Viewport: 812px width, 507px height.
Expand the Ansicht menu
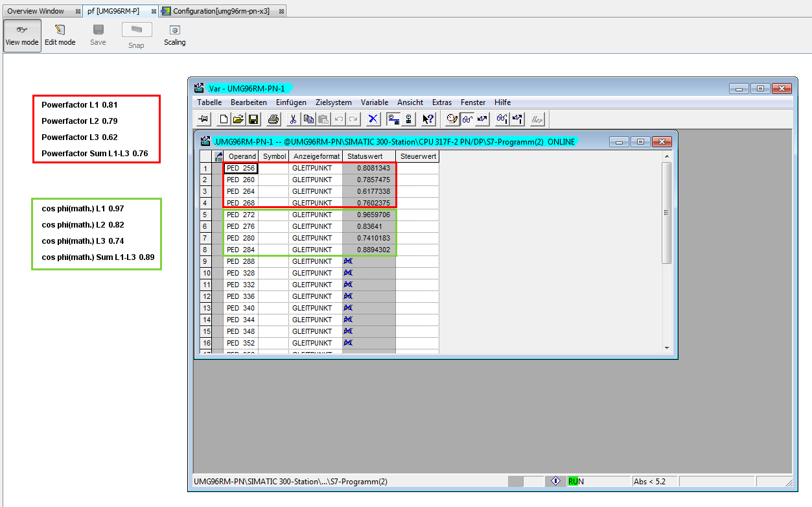(x=410, y=102)
